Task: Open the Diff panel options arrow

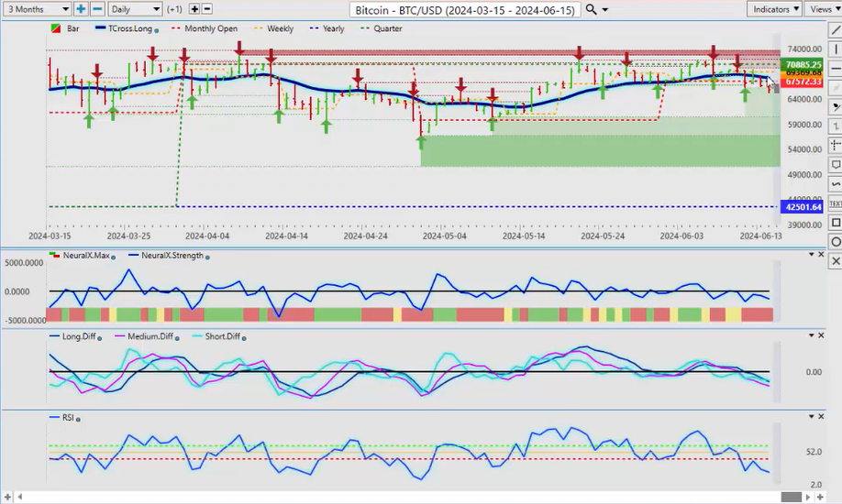Action: tap(812, 335)
